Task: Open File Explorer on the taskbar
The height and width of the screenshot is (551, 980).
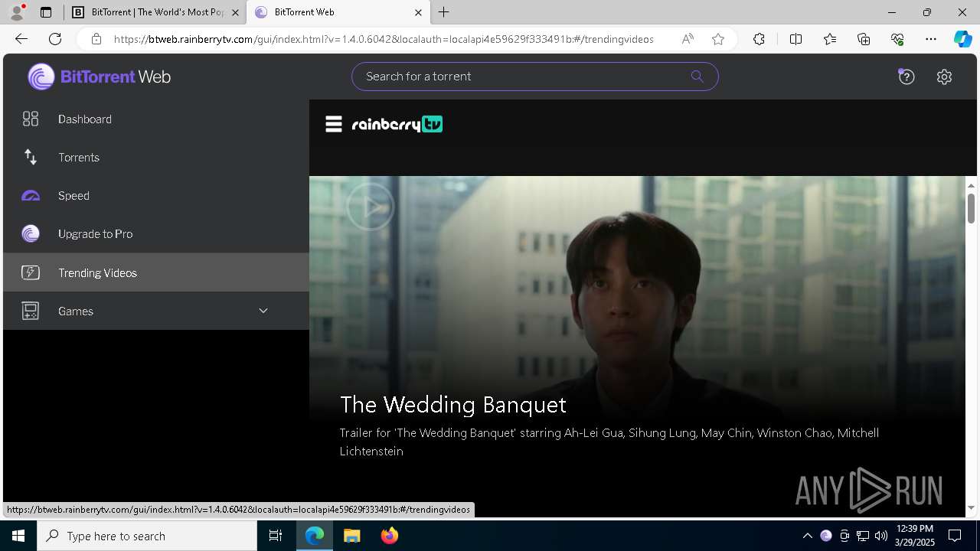Action: 351,536
